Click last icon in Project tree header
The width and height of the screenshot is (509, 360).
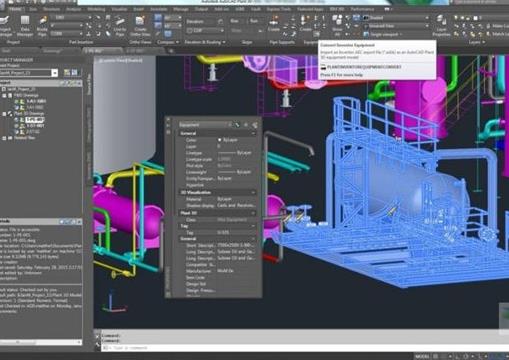[x=79, y=82]
